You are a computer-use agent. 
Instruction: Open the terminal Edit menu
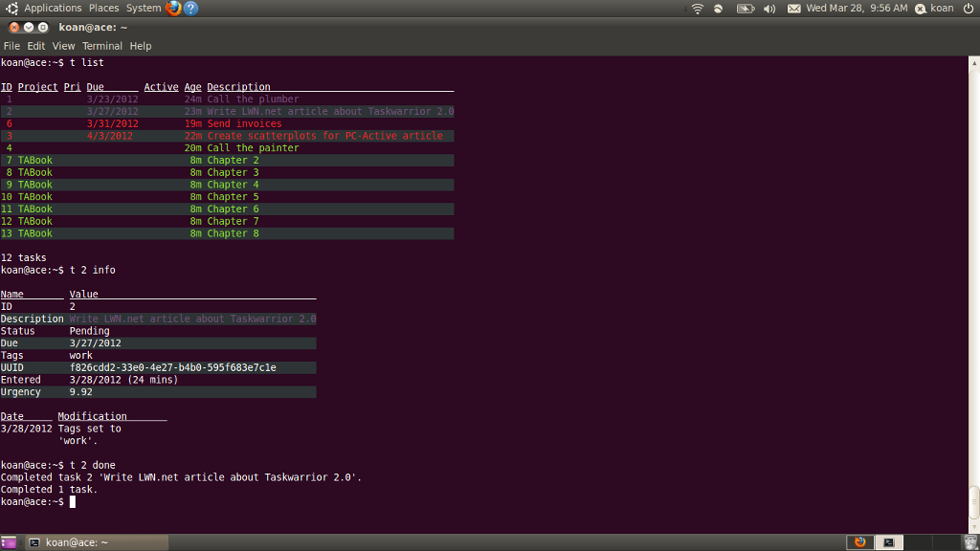(x=36, y=46)
